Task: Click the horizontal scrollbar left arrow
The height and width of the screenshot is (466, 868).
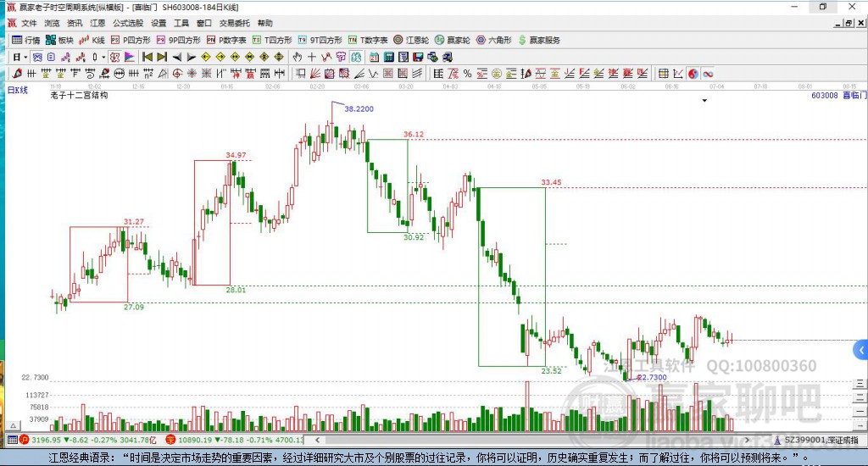Action: point(317,440)
